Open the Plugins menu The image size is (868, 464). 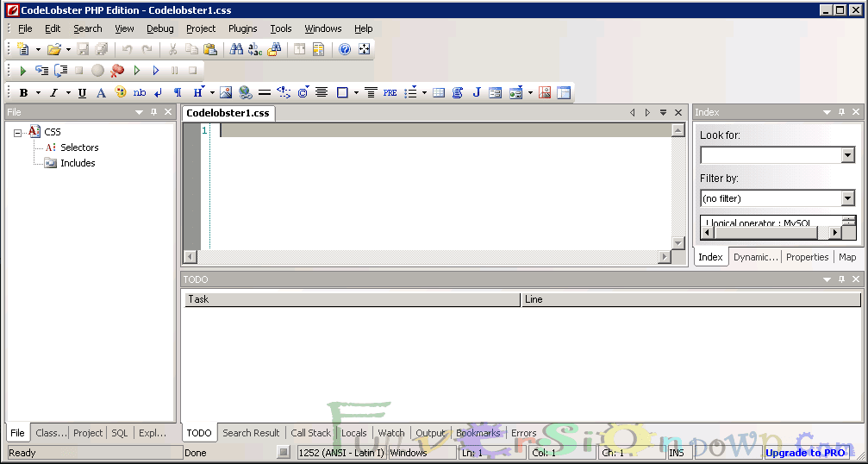point(242,28)
